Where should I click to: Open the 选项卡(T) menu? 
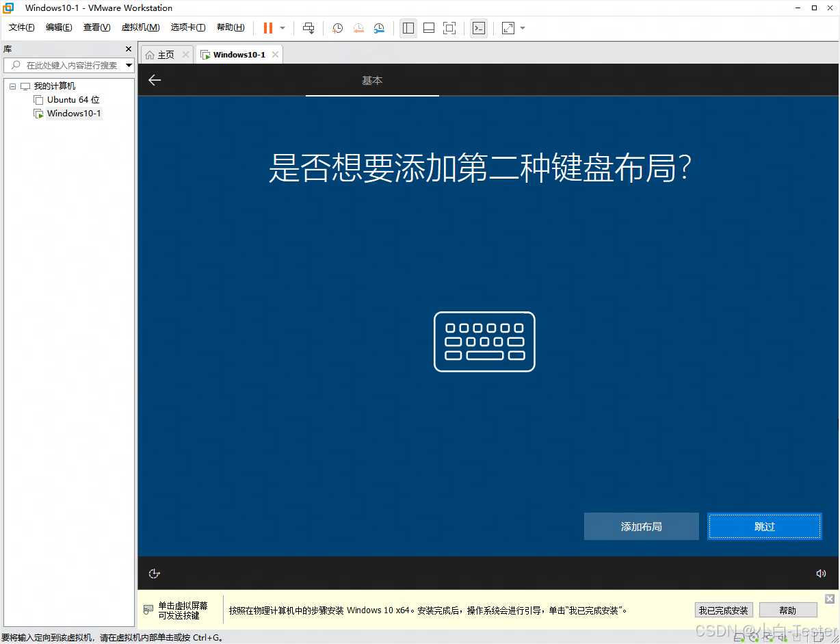click(x=188, y=27)
